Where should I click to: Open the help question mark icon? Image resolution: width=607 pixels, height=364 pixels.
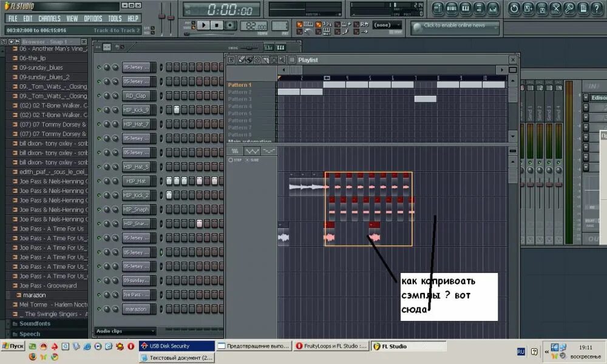[597, 8]
